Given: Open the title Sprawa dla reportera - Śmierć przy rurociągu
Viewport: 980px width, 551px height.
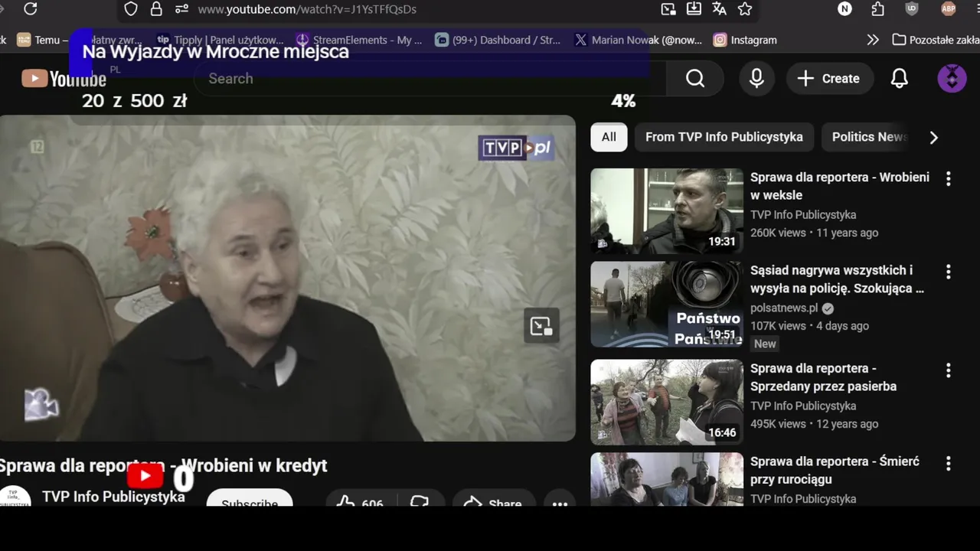Looking at the screenshot, I should (835, 471).
